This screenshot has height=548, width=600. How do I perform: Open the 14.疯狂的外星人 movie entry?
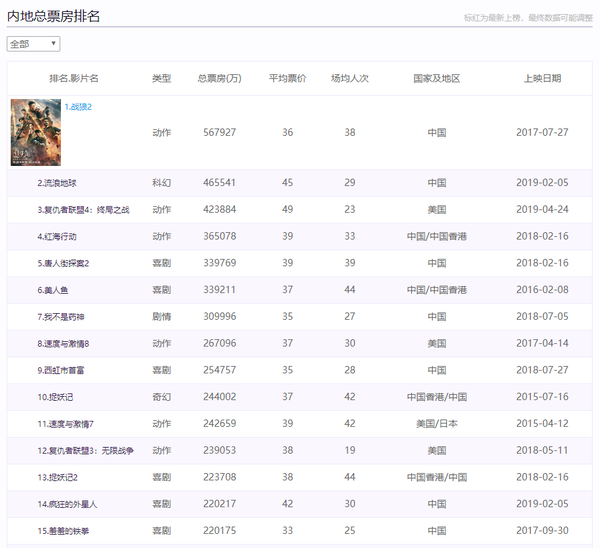click(x=67, y=504)
